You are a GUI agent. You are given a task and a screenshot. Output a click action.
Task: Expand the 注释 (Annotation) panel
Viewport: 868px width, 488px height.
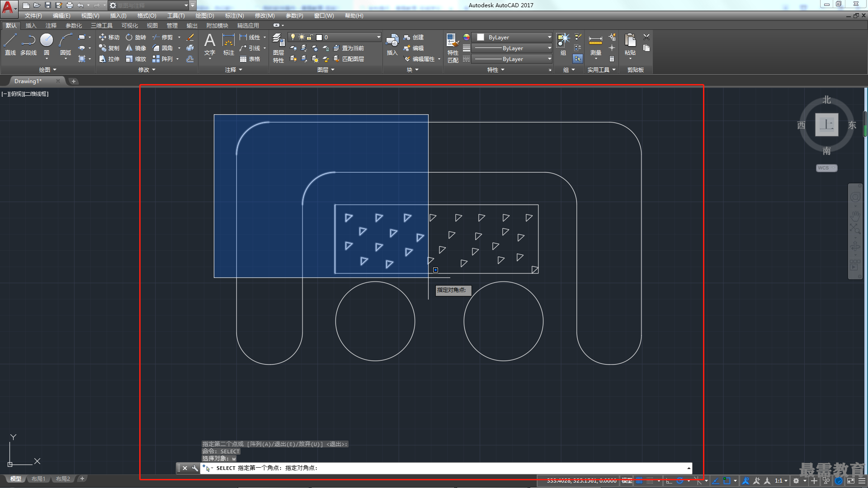(234, 70)
